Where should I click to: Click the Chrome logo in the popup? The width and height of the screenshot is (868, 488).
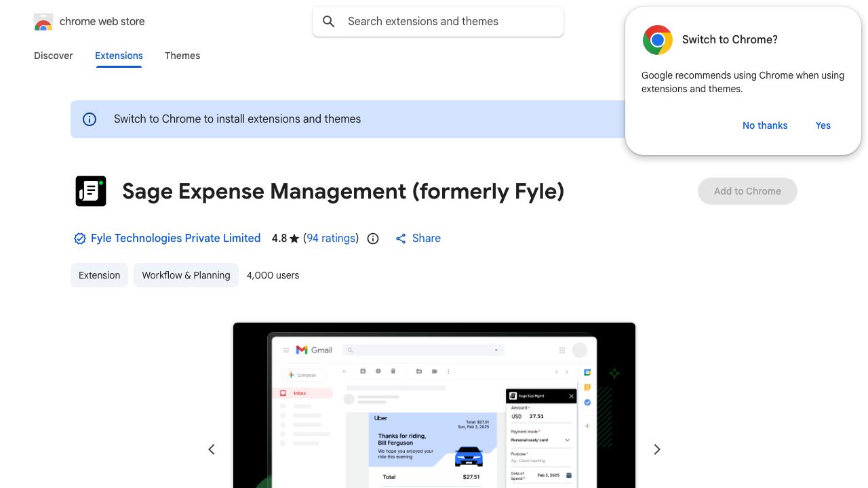click(658, 40)
